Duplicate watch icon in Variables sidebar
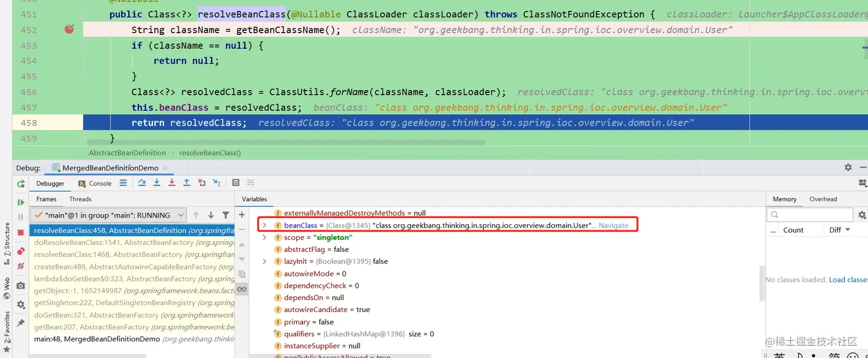 point(242,274)
